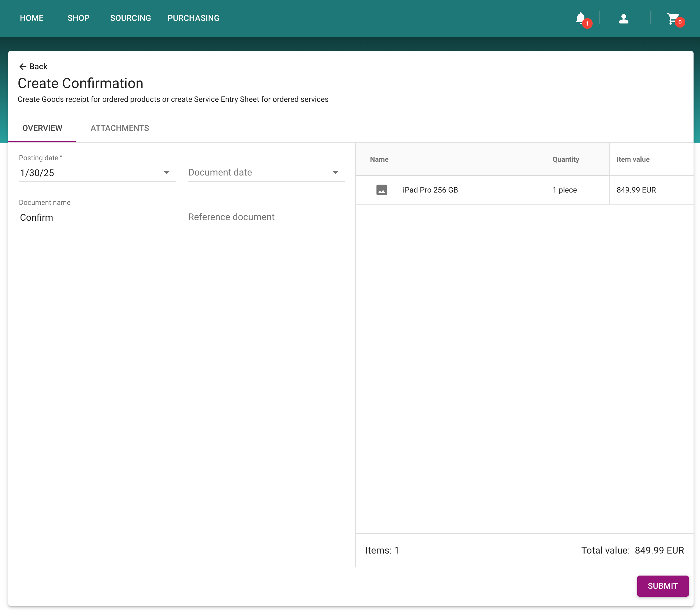This screenshot has height=614, width=700.
Task: Open the notifications bell icon
Action: 581,18
